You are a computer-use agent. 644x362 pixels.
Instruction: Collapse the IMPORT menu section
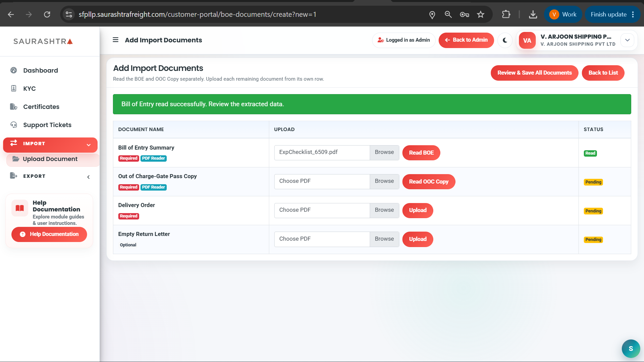point(50,145)
